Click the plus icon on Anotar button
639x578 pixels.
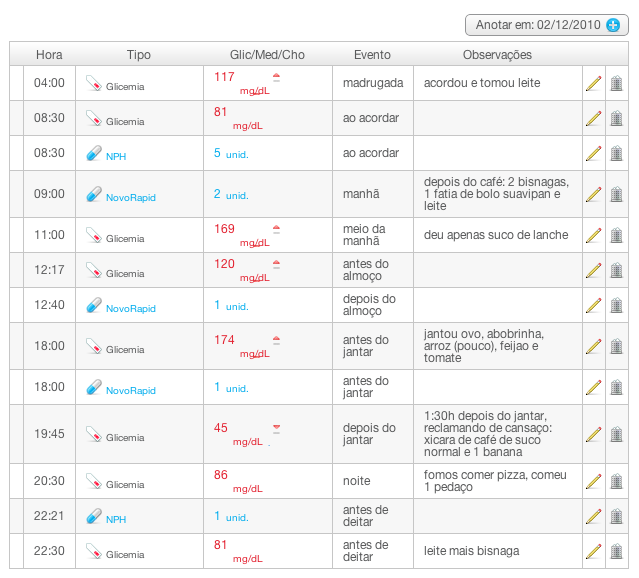click(613, 25)
